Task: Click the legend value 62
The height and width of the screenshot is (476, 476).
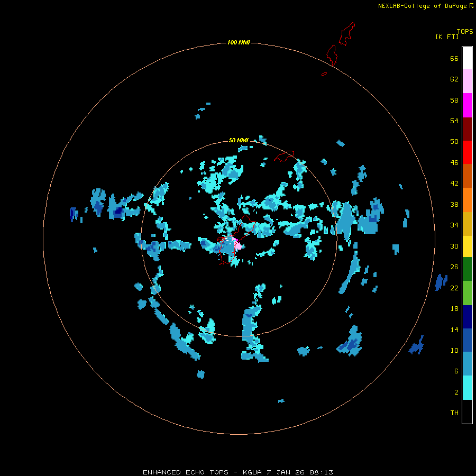Action: click(x=454, y=79)
